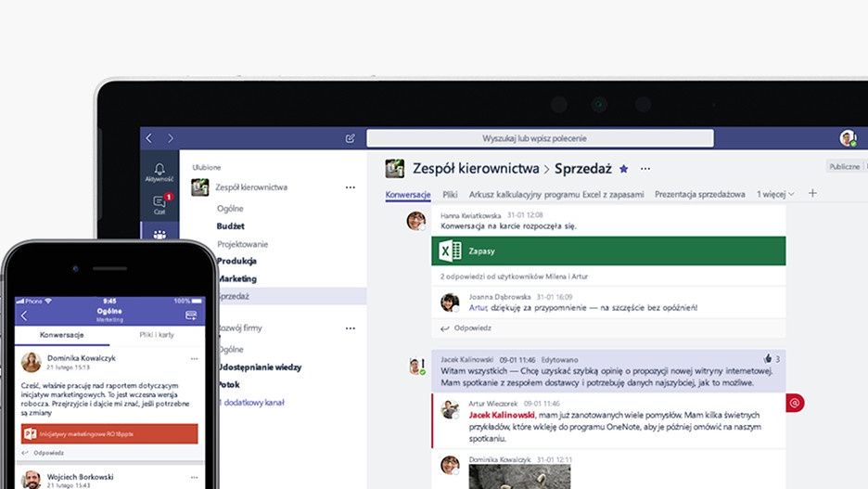The width and height of the screenshot is (868, 489).
Task: Add a new tab with the plus icon
Action: (x=812, y=193)
